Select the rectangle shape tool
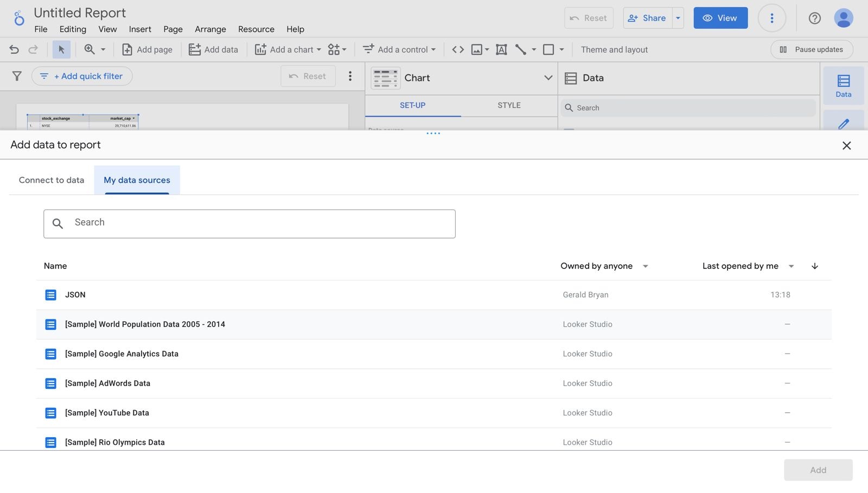868x493 pixels. click(x=548, y=49)
